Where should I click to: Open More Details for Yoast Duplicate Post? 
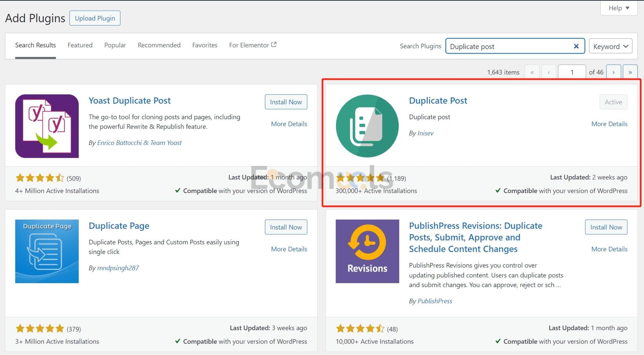289,124
